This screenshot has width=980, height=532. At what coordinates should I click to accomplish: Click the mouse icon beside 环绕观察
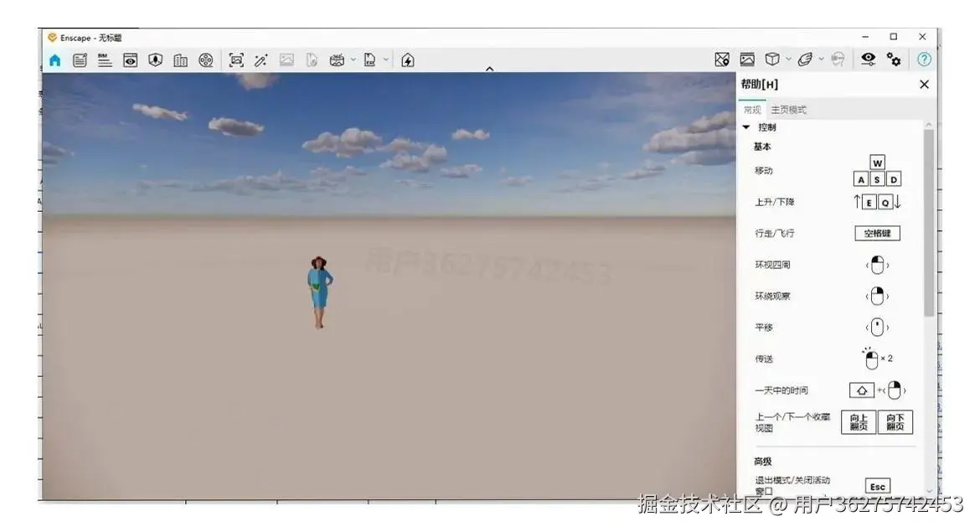[x=878, y=297]
